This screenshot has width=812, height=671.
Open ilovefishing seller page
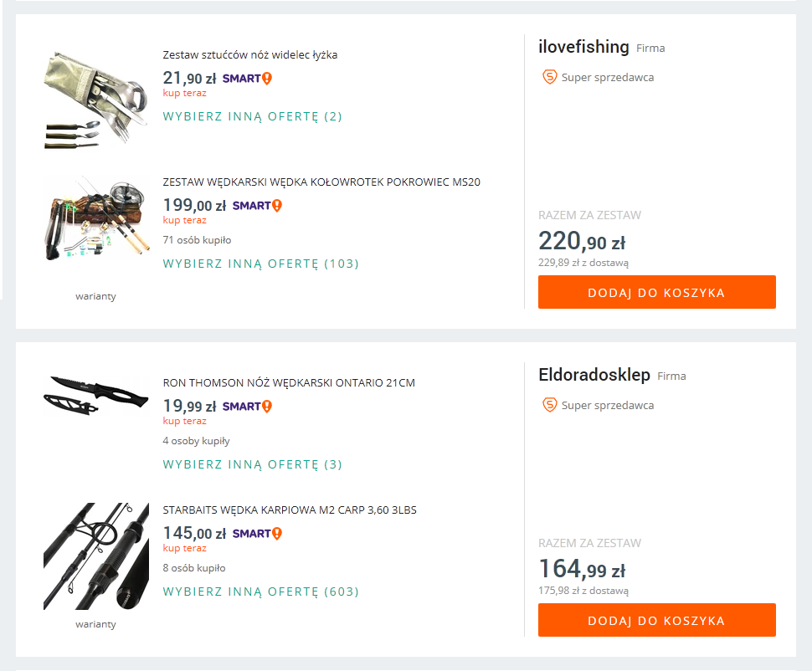coord(583,48)
